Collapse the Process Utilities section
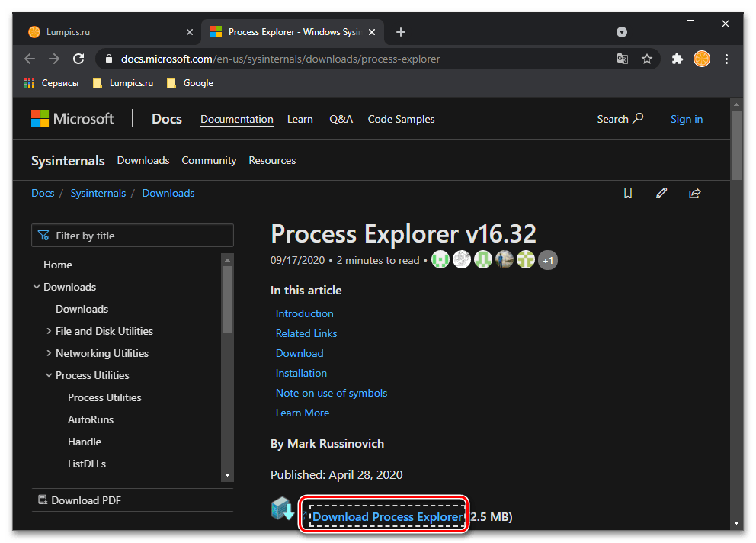 pyautogui.click(x=49, y=375)
